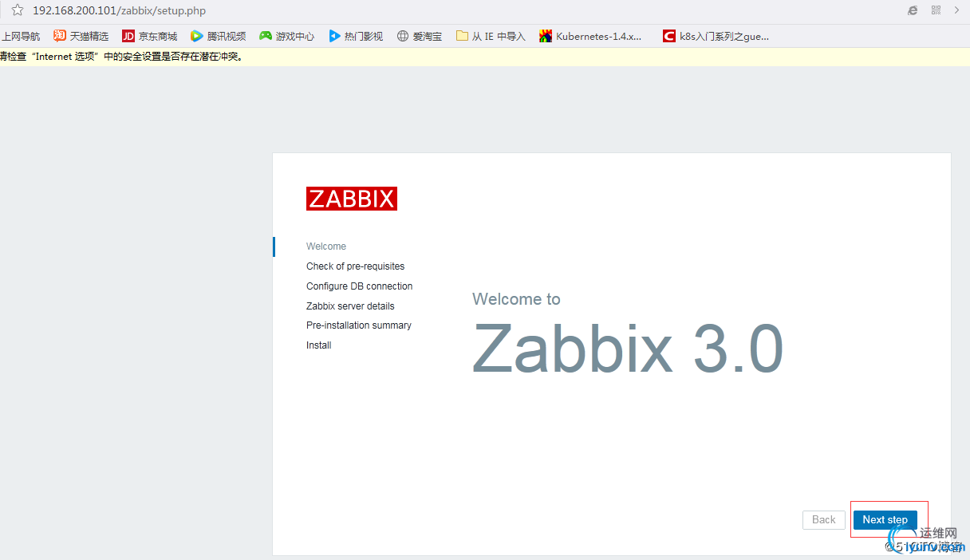Click the bookmark star icon beside the URL

tap(17, 10)
